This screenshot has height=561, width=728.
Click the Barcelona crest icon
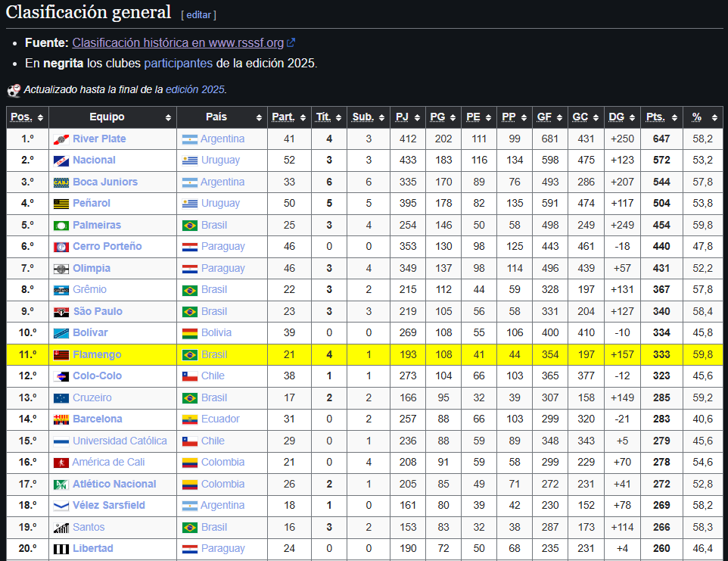[61, 420]
